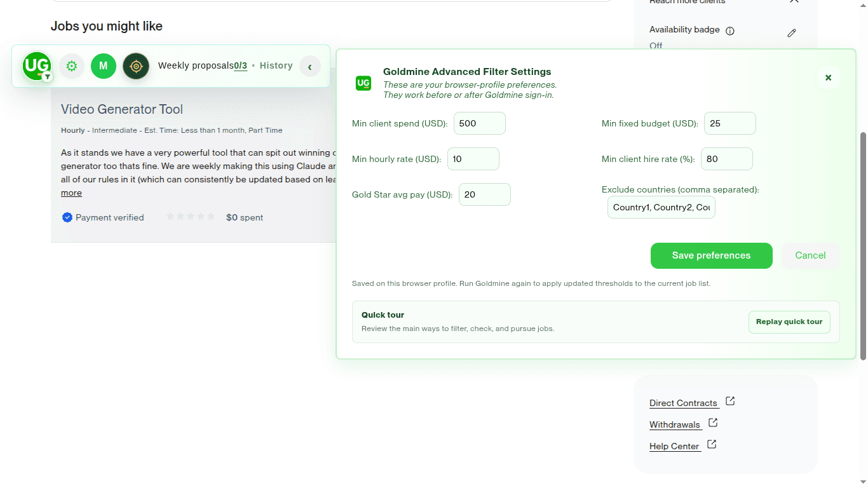Close the Goldmine Advanced Filter Settings panel
The image size is (868, 488).
point(828,78)
